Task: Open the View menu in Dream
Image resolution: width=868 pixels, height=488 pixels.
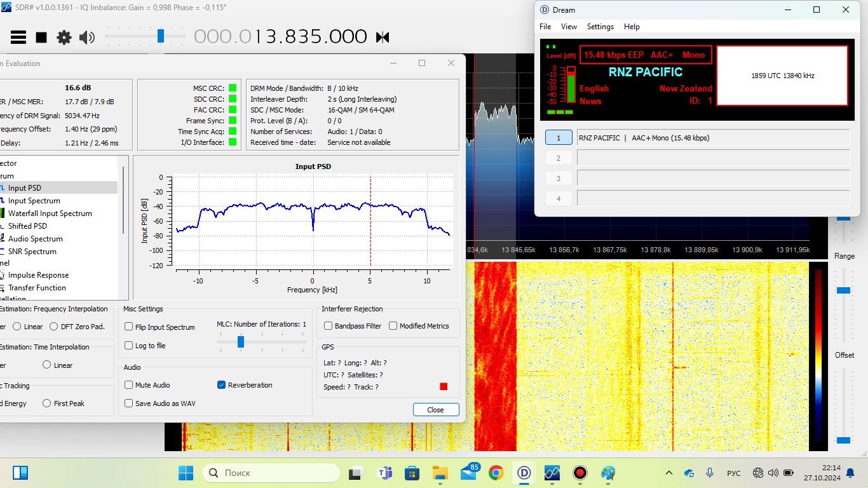Action: [x=569, y=27]
